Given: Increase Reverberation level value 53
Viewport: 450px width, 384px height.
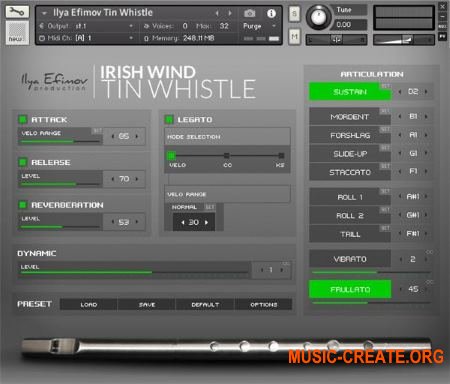Looking at the screenshot, I should pos(137,222).
